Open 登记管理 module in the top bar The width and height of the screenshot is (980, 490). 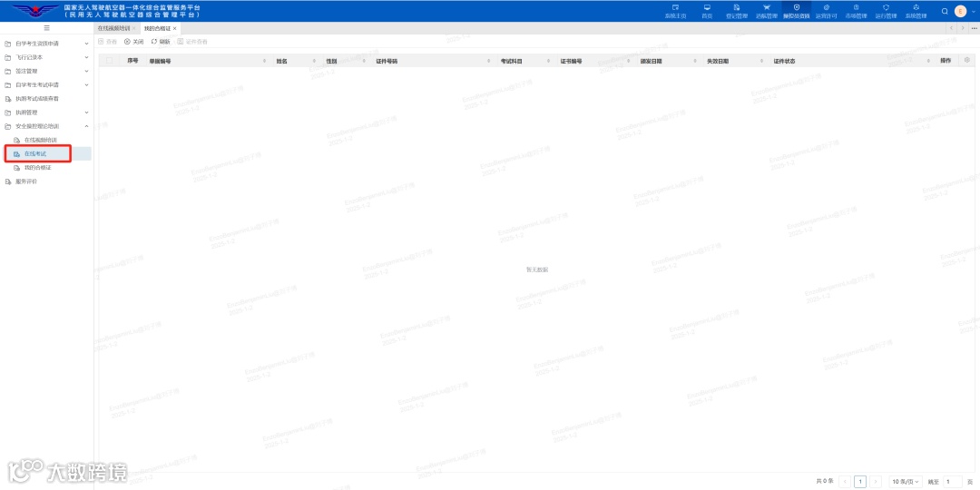(736, 11)
